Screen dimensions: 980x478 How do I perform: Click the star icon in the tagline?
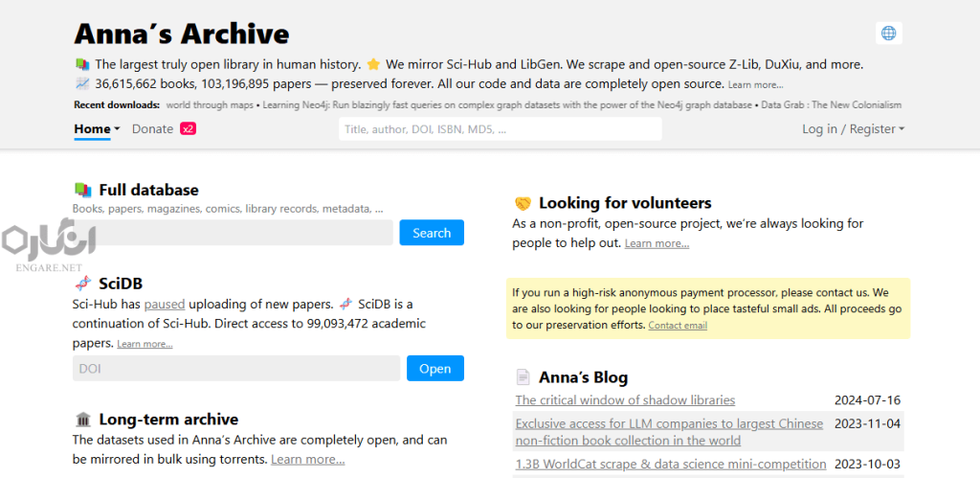(x=374, y=64)
